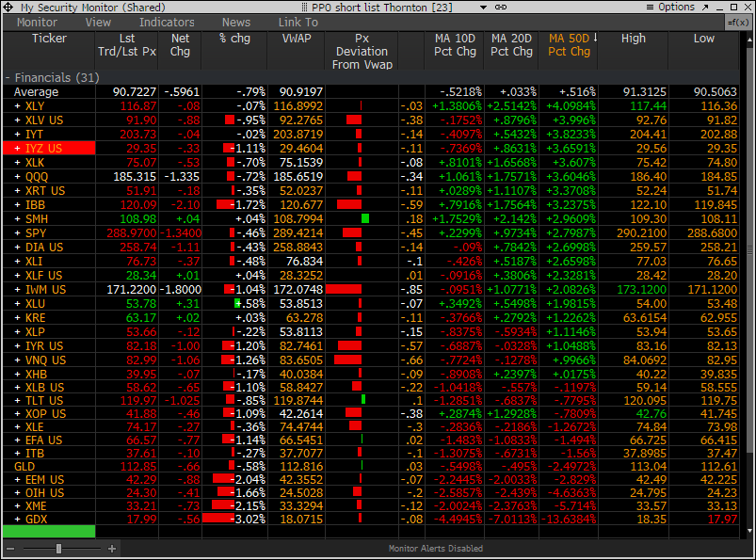
Task: Expand the GDX row
Action: (17, 520)
